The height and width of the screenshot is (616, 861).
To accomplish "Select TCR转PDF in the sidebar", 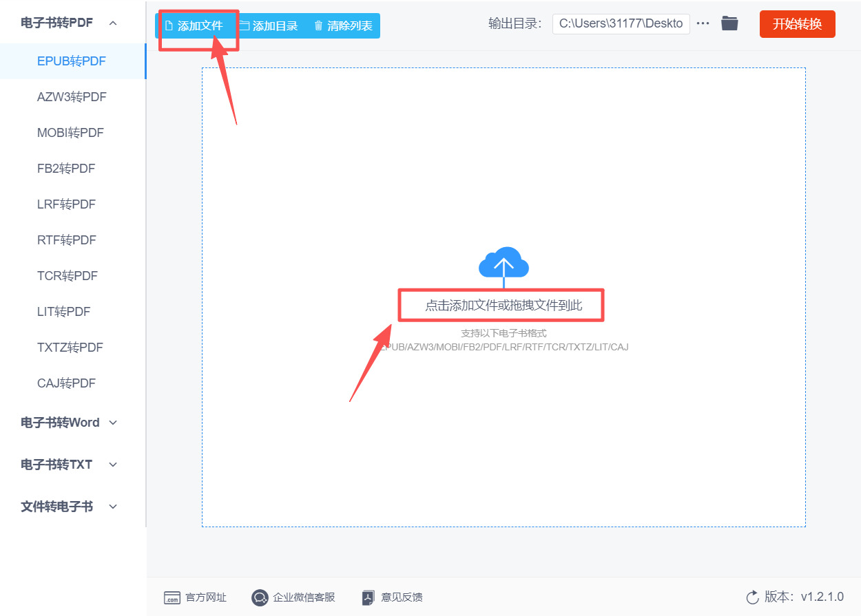I will click(x=72, y=276).
